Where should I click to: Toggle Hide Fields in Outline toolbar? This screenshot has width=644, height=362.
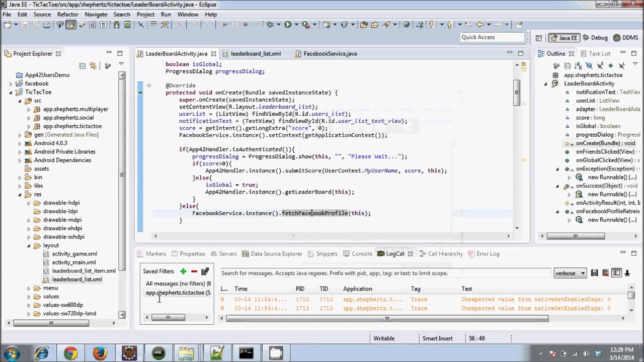(589, 66)
